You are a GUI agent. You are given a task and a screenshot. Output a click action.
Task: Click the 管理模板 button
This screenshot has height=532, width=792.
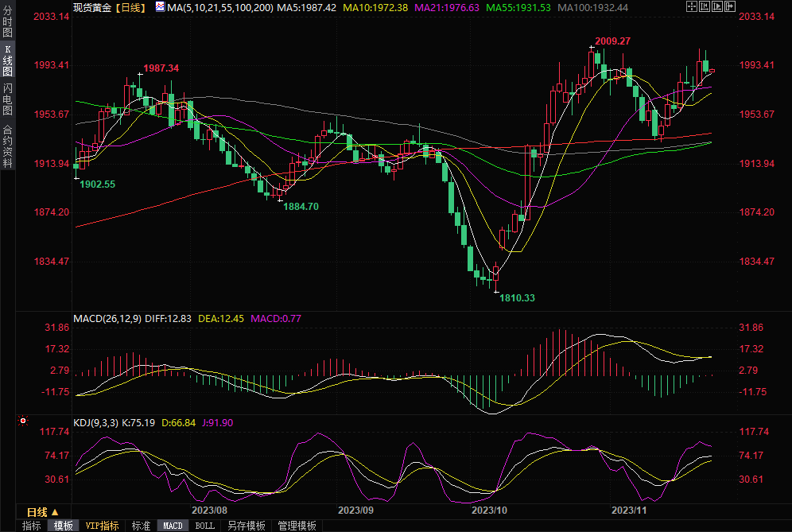296,526
